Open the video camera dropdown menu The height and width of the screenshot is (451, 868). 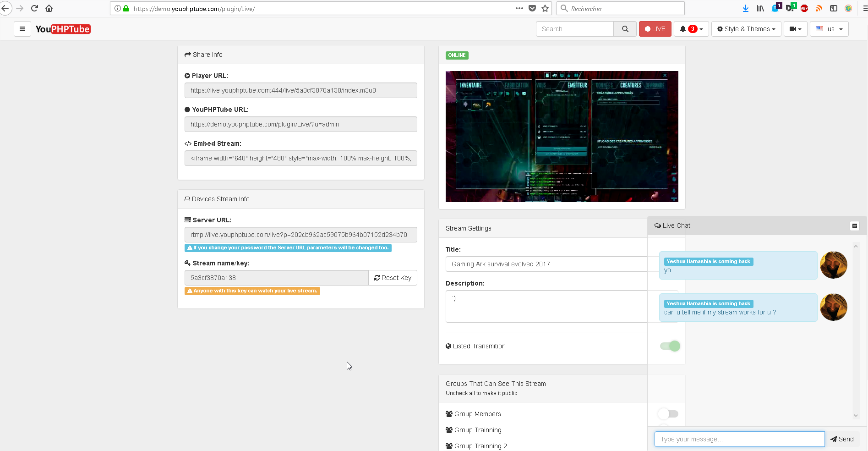[x=796, y=29]
